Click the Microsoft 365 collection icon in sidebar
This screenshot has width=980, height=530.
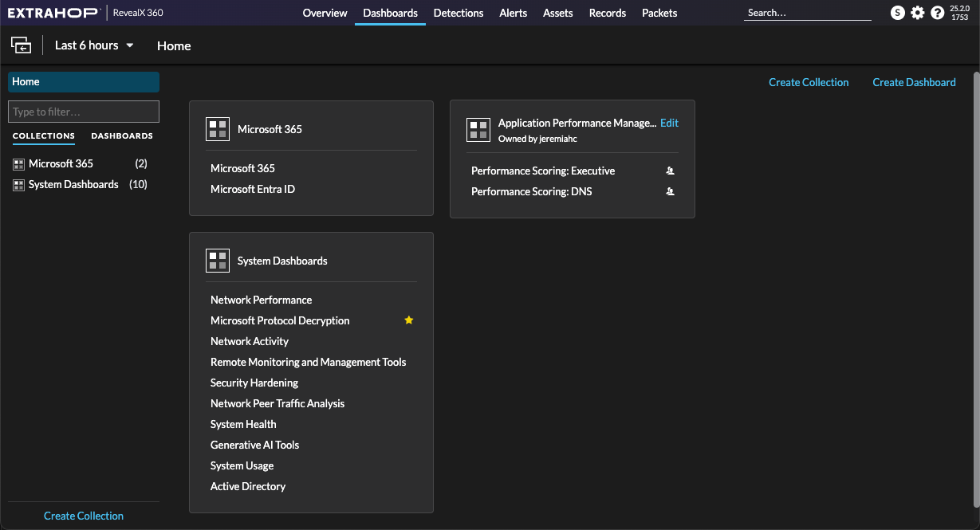[x=19, y=164]
